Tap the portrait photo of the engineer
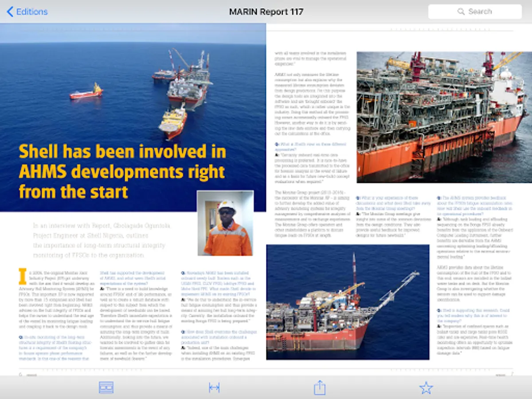 click(225, 223)
